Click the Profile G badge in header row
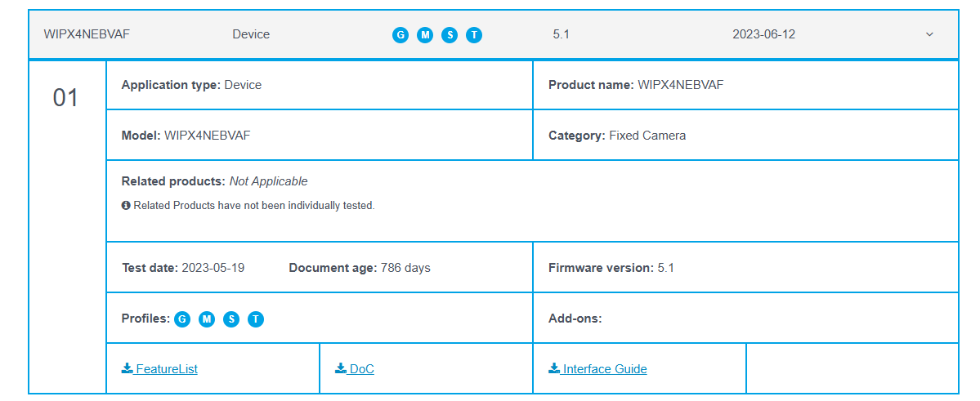Viewport: 980px width, 401px height. pyautogui.click(x=401, y=35)
